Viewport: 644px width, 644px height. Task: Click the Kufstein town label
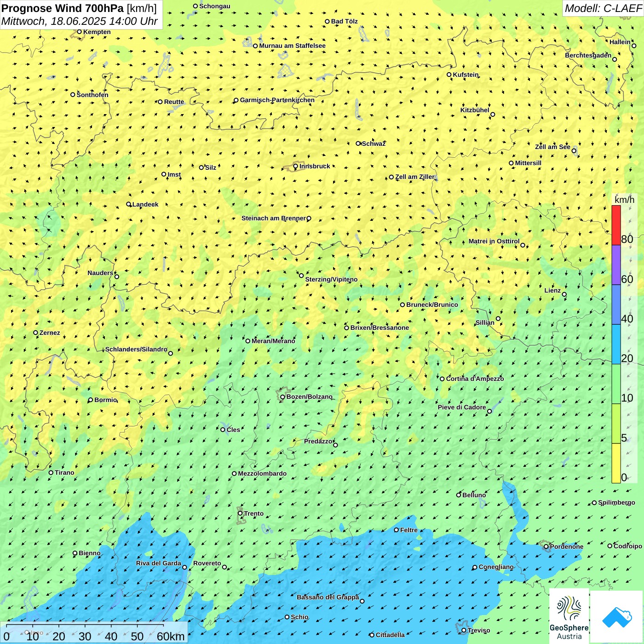pos(466,75)
